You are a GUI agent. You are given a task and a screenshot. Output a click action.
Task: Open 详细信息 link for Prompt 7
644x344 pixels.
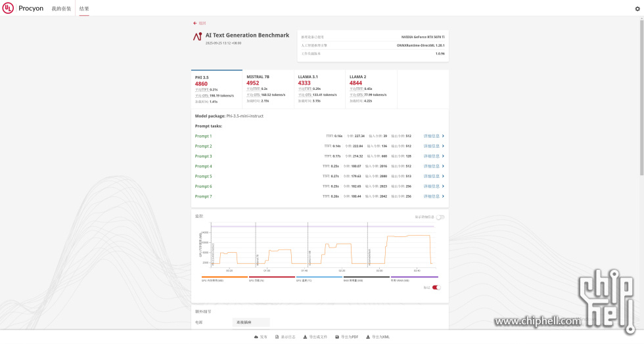[431, 196]
